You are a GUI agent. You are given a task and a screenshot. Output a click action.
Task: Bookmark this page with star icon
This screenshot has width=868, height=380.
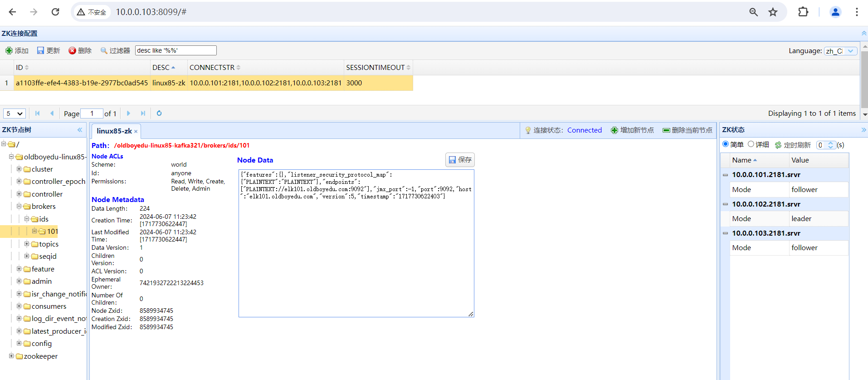click(x=773, y=12)
